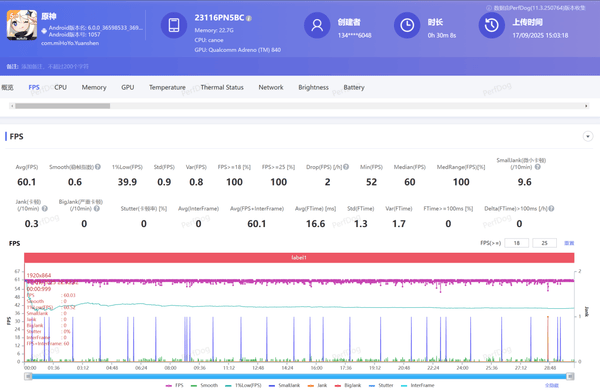Click help icon next to SmallJank metric
Image resolution: width=600 pixels, height=390 pixels.
538,167
